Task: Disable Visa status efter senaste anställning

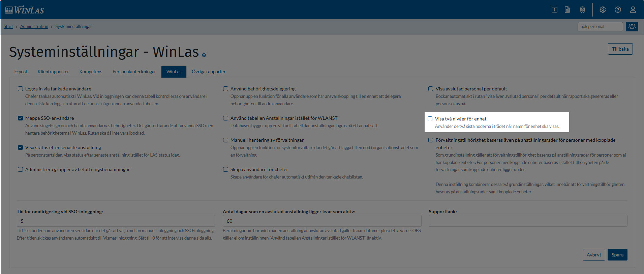Action: point(21,147)
